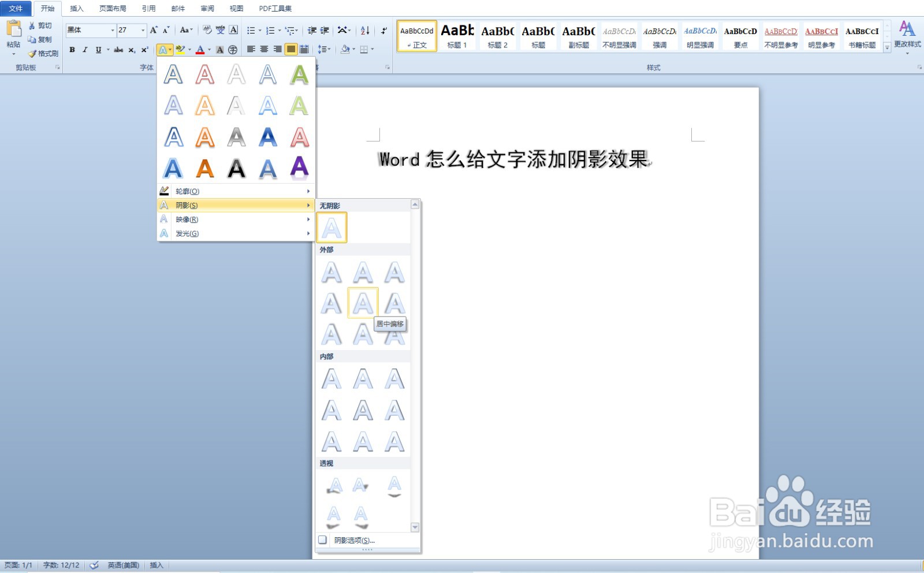The height and width of the screenshot is (573, 924).
Task: Choose the purple gradient text effect preset
Action: [x=299, y=168]
